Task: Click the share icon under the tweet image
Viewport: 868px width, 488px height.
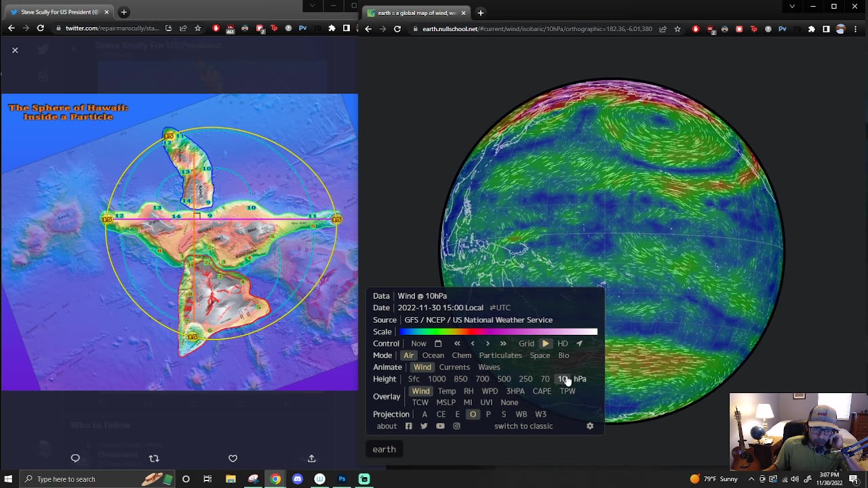Action: [312, 458]
